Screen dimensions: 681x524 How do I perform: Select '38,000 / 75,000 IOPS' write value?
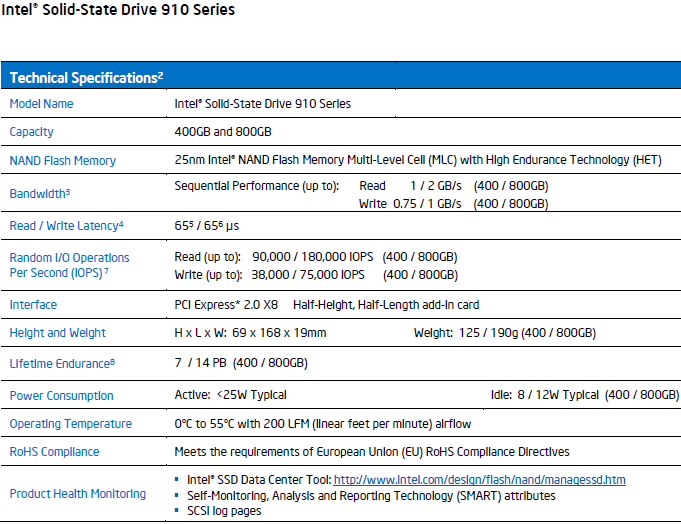(307, 275)
